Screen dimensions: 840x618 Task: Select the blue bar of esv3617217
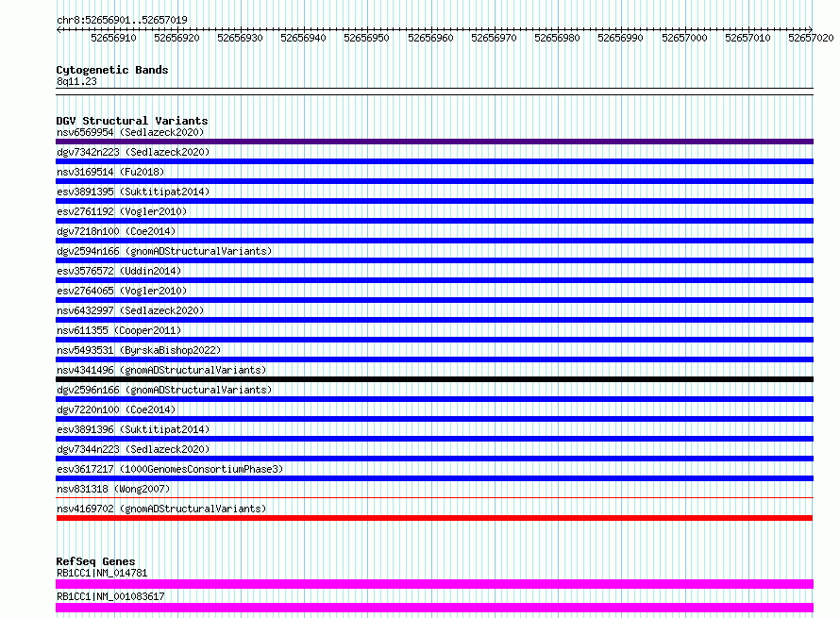[434, 478]
